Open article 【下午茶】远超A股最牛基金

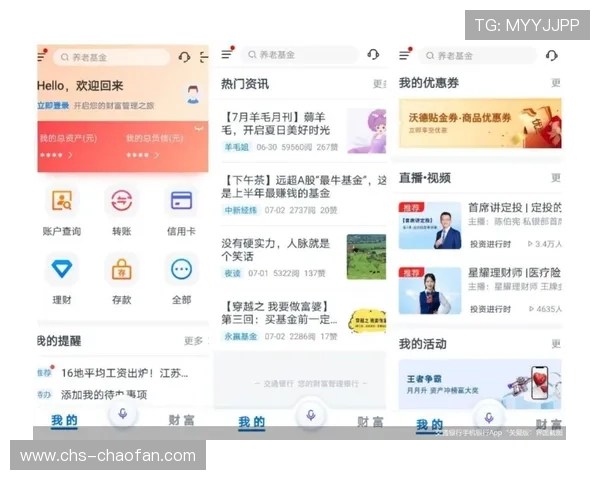[304, 186]
